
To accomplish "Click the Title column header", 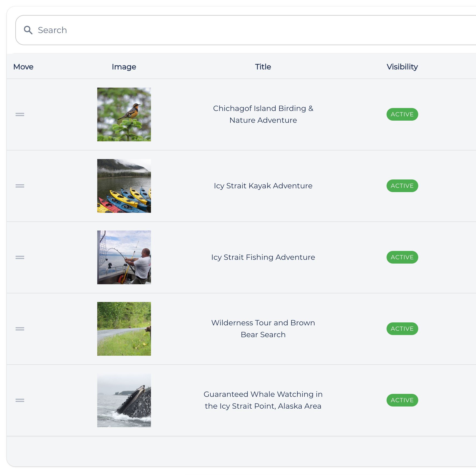I will [263, 67].
